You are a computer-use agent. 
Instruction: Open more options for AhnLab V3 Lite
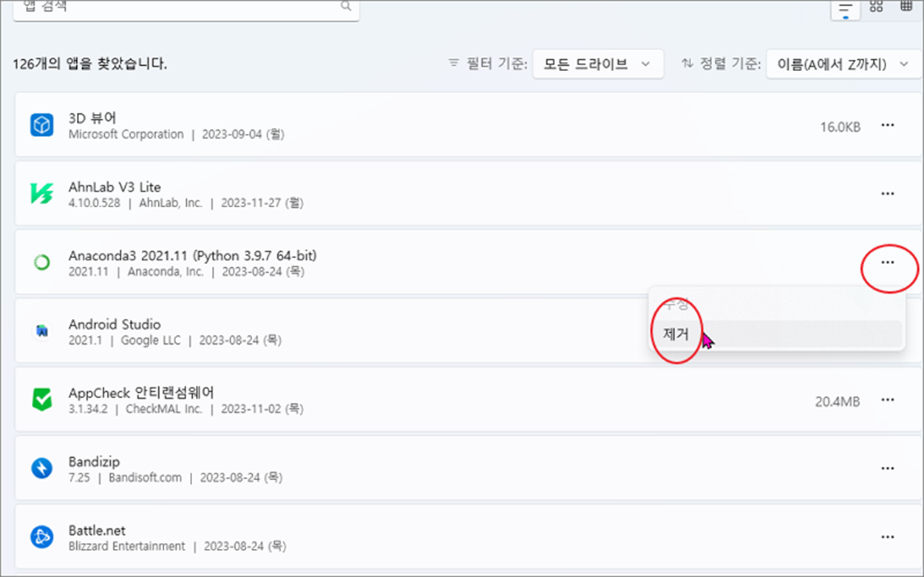click(x=888, y=194)
